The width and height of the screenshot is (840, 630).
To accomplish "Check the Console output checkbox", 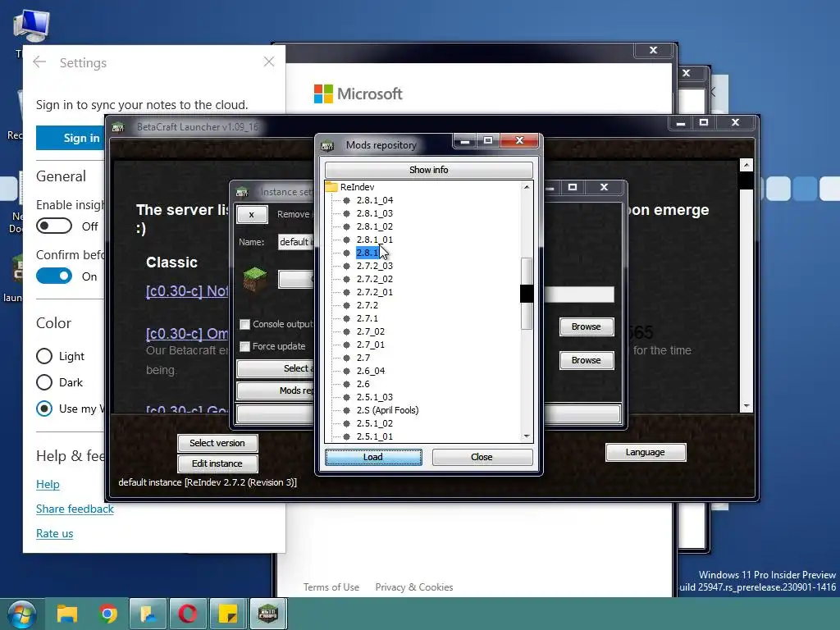I will [244, 324].
